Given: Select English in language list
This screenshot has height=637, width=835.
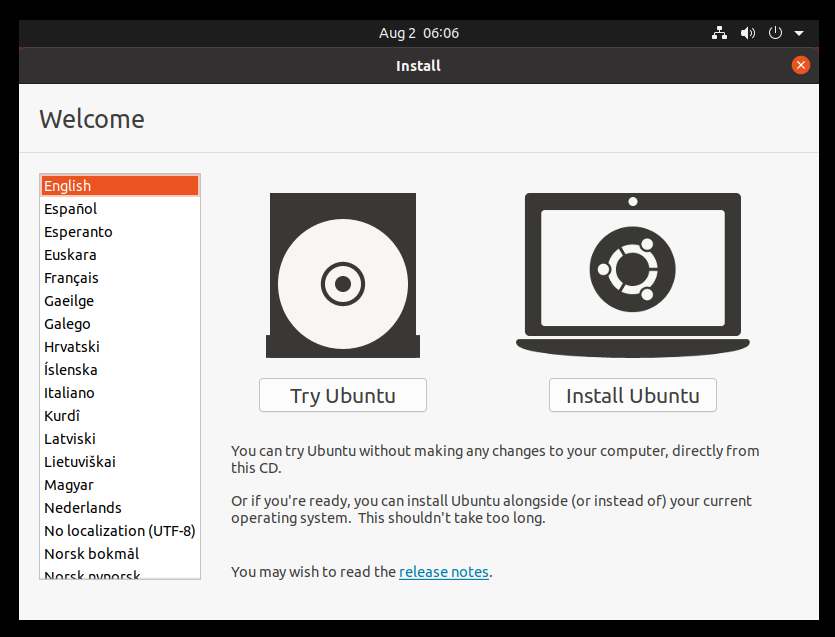Looking at the screenshot, I should tap(120, 186).
